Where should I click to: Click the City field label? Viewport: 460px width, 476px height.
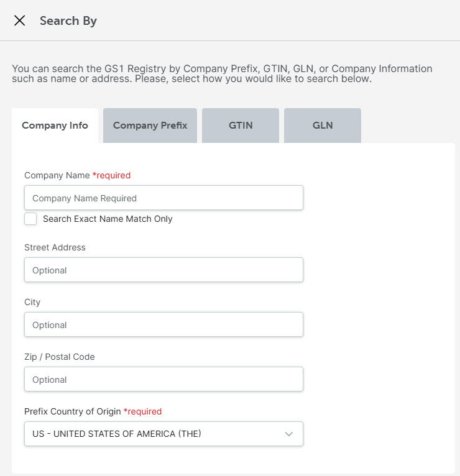(x=32, y=302)
